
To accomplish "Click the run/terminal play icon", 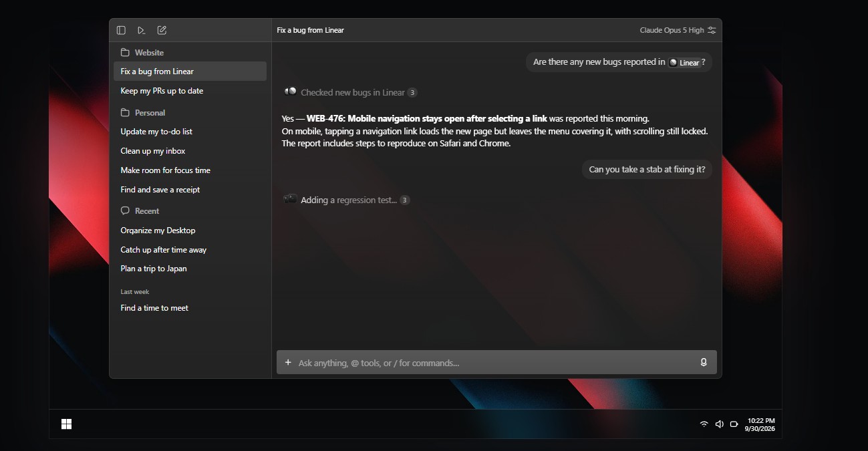I will (141, 30).
